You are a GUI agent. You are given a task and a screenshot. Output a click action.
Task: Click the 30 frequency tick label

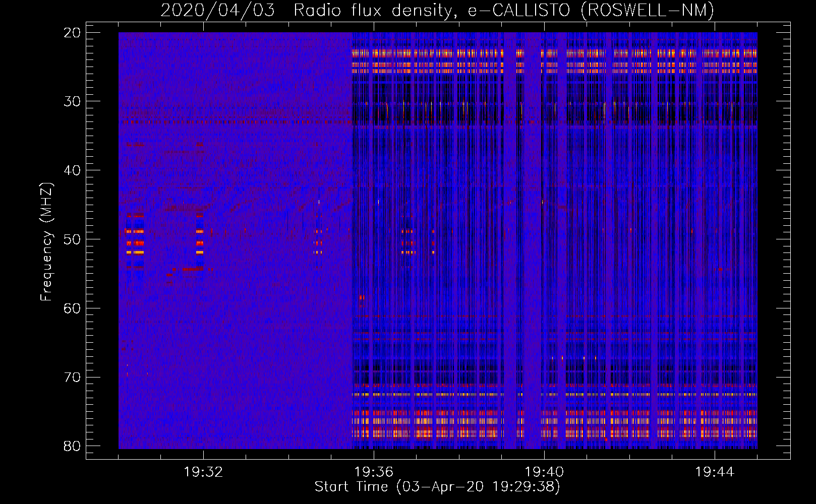pos(73,101)
